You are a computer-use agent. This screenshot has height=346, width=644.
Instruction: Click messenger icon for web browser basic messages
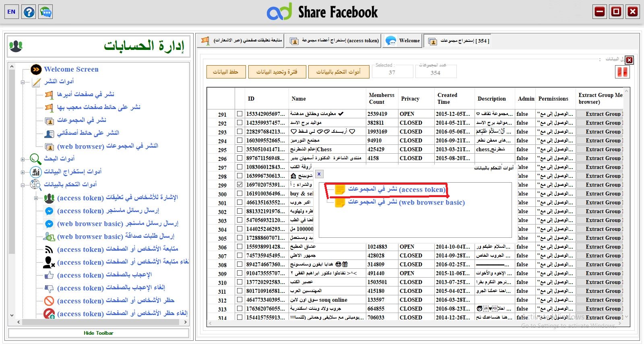point(49,224)
